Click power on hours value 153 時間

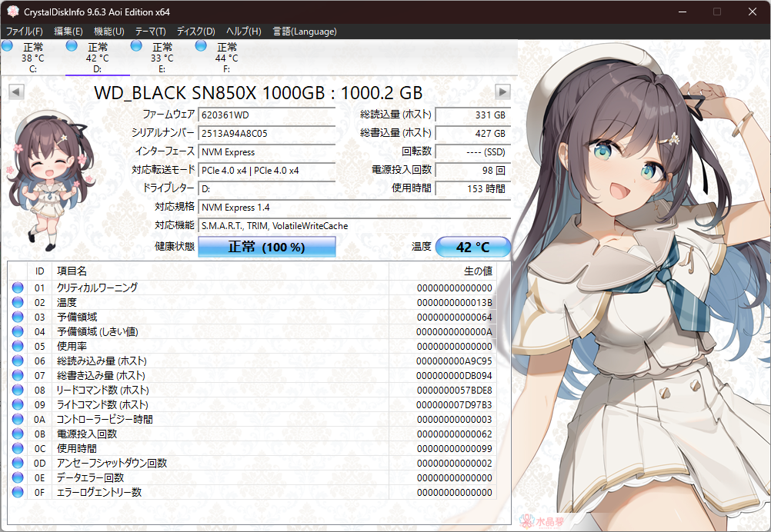(473, 188)
